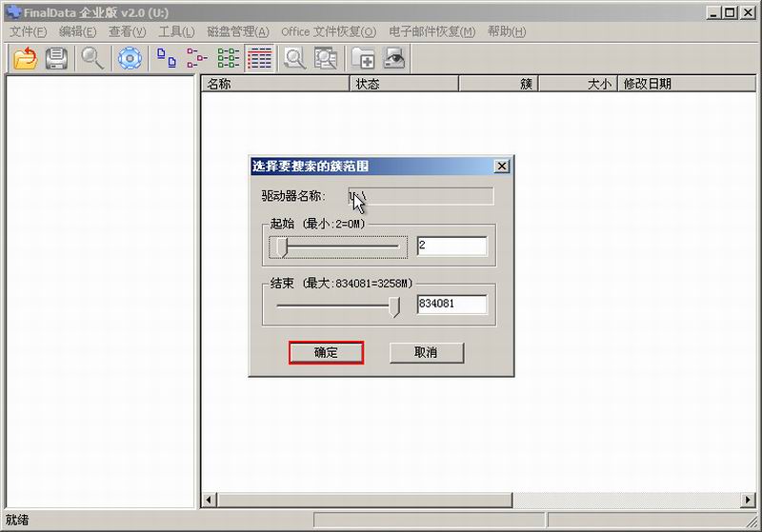
Task: Open the 磁盘管理(A) menu
Action: 238,31
